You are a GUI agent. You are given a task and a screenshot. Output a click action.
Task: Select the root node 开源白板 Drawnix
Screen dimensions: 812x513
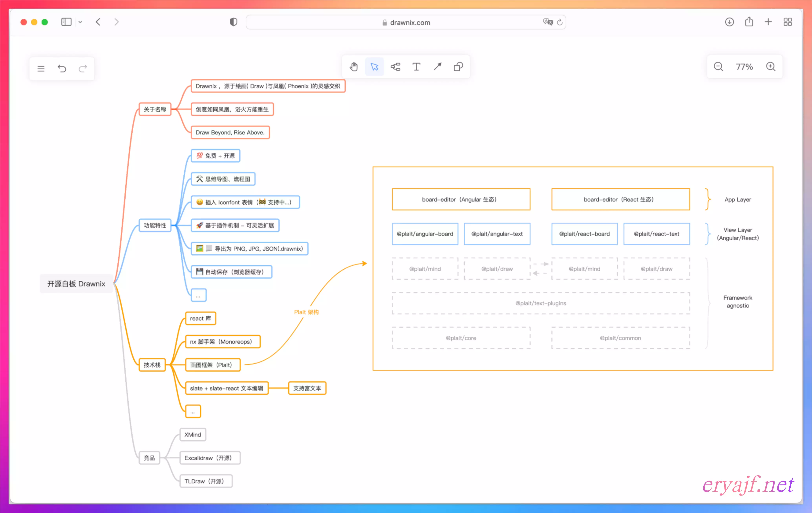(x=76, y=284)
